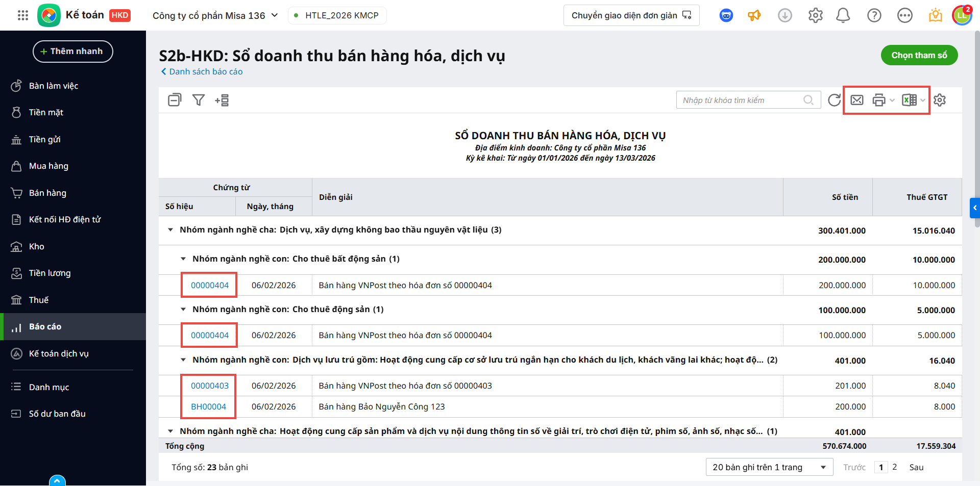The height and width of the screenshot is (486, 980).
Task: Open the Thuế menu in the sidebar
Action: coord(39,300)
